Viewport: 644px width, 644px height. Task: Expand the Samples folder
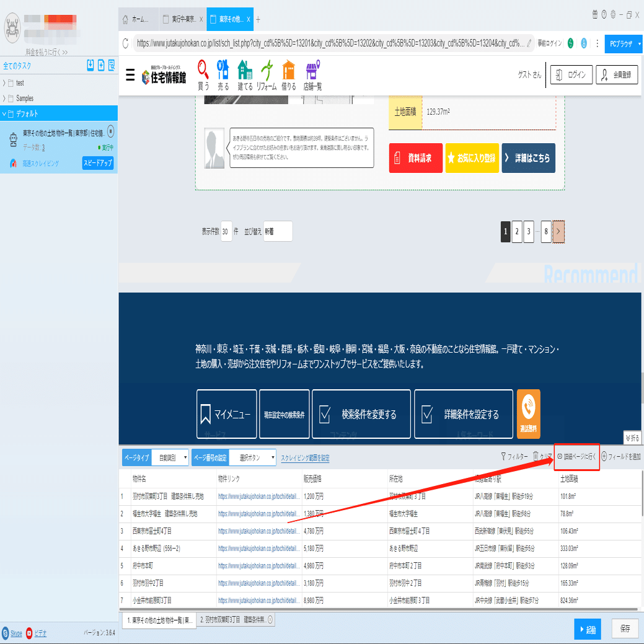[4, 98]
